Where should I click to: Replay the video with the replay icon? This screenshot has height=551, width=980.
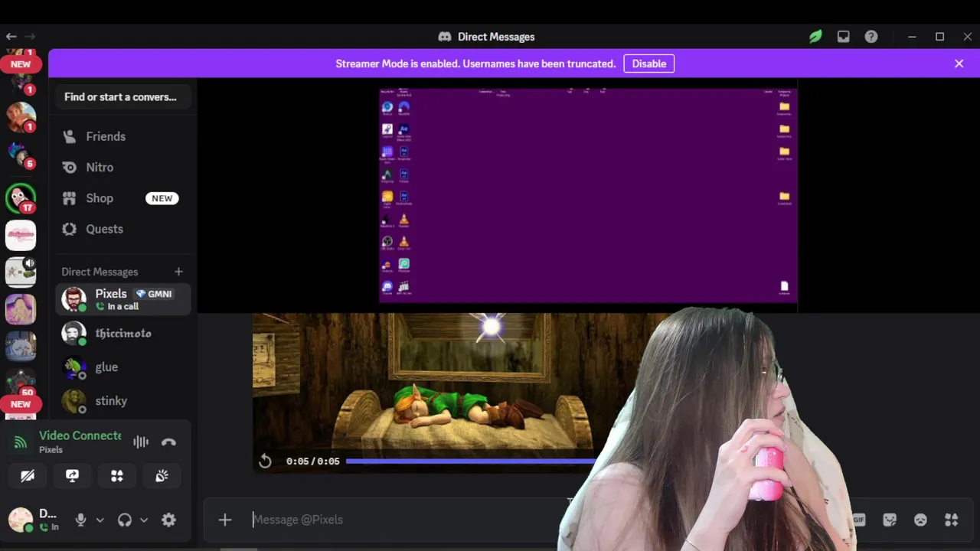265,461
